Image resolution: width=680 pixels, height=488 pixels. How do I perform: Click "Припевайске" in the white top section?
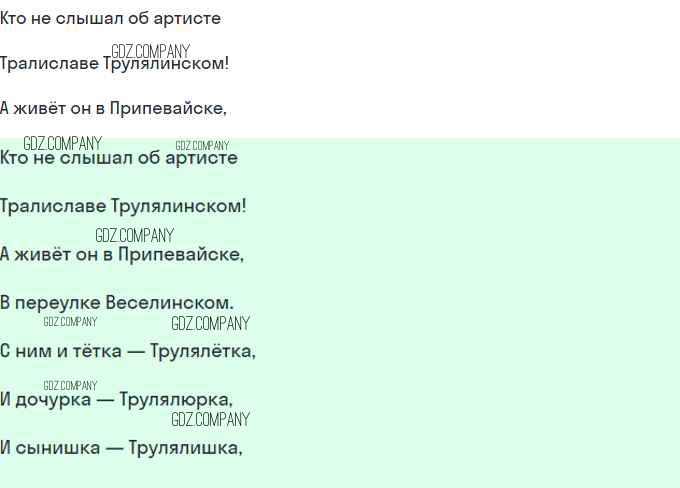168,109
